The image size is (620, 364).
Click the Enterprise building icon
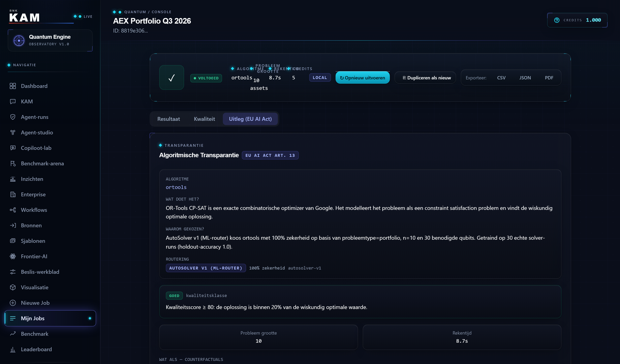click(x=13, y=194)
